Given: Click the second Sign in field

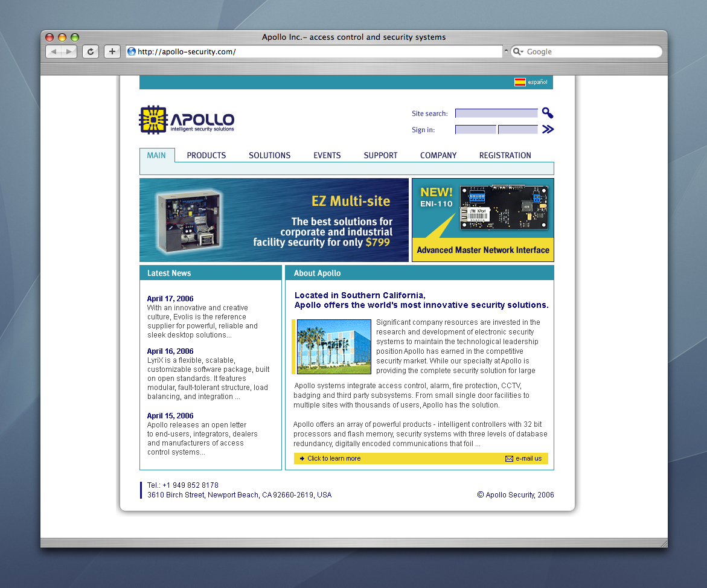Looking at the screenshot, I should [x=518, y=130].
